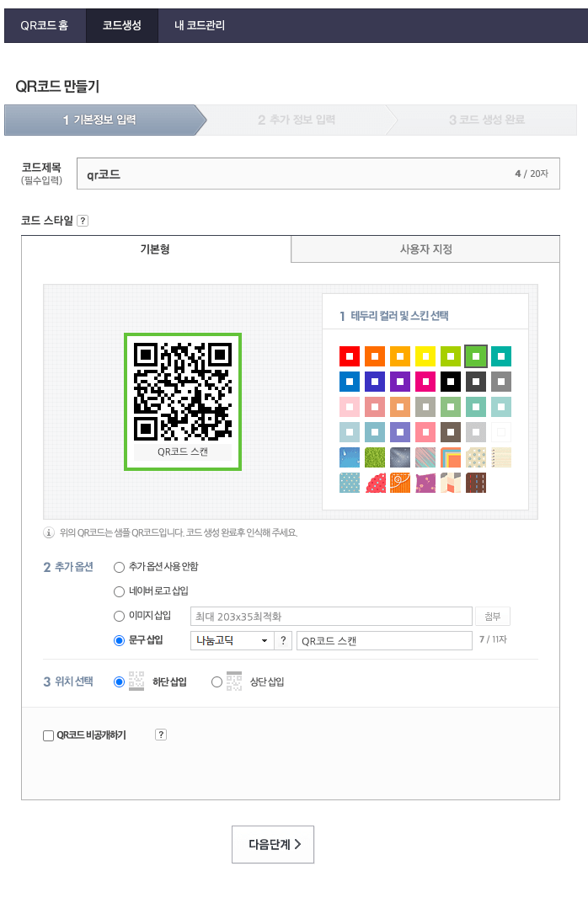This screenshot has width=588, height=898.
Task: Open the QR코드 비공개하기 help icon
Action: coord(161,735)
